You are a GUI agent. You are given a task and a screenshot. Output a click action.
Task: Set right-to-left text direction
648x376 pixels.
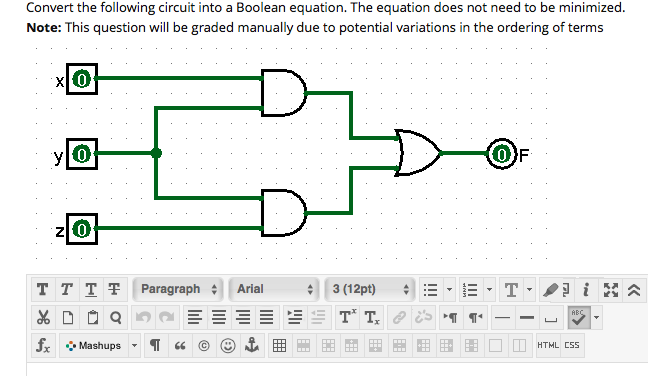pyautogui.click(x=476, y=318)
